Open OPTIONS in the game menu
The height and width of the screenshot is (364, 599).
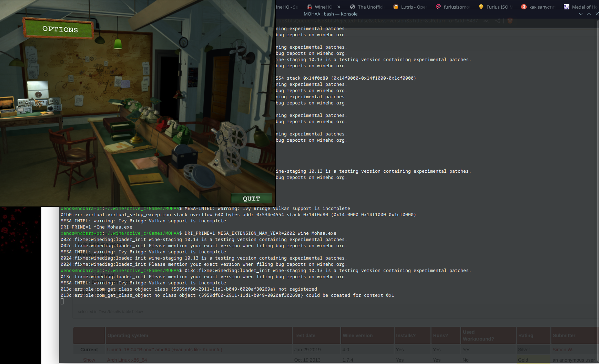point(59,29)
